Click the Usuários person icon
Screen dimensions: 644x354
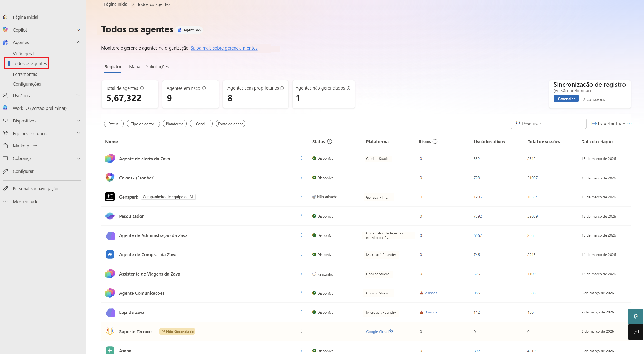[x=5, y=95]
